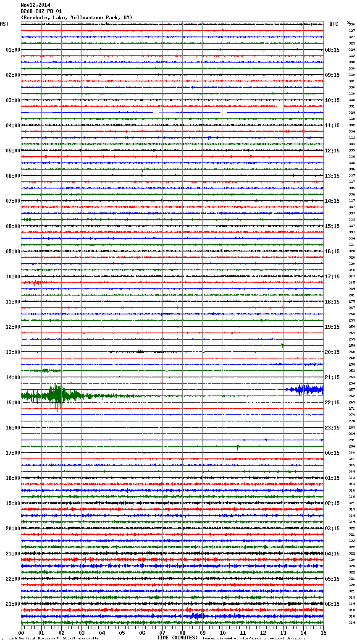
Task: Click the red disturbance just below the 10:00 trace
Action: (34, 283)
